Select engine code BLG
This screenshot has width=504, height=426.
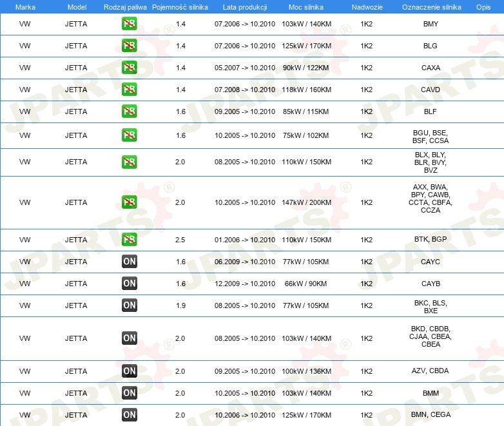tap(431, 46)
